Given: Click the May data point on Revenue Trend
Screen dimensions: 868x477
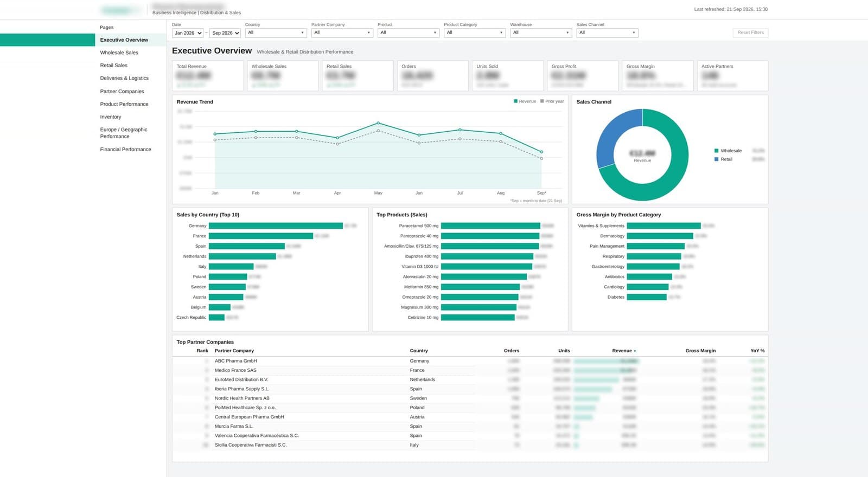Looking at the screenshot, I should [378, 123].
